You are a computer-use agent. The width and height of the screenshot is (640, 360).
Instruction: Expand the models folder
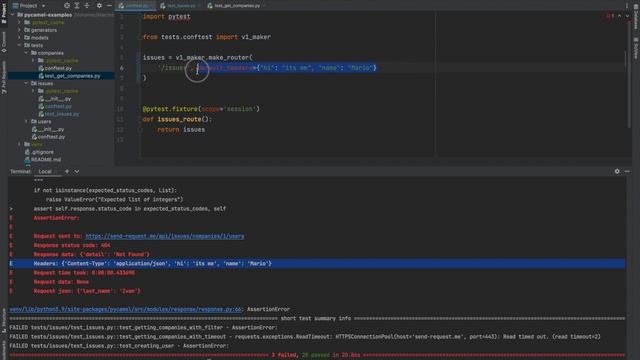20,38
